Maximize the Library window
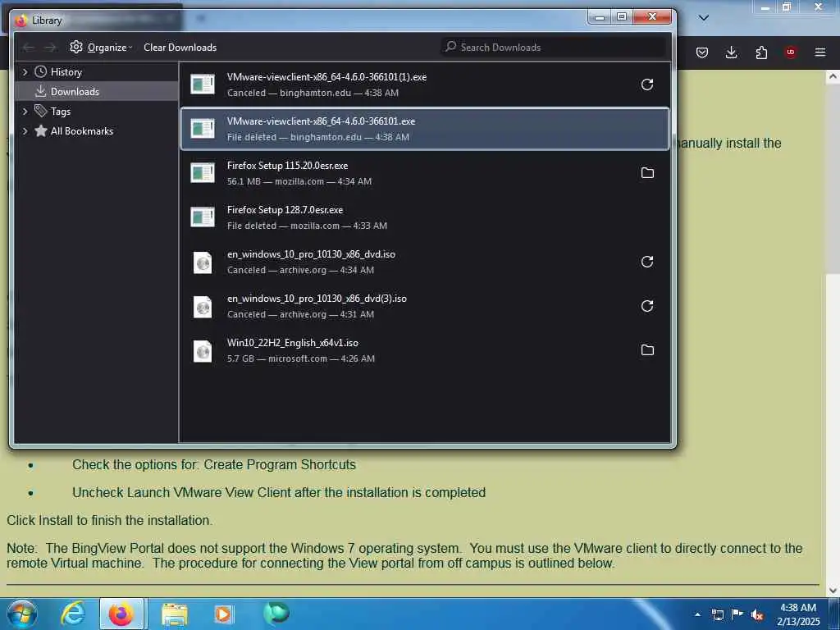The width and height of the screenshot is (840, 630). [x=622, y=17]
